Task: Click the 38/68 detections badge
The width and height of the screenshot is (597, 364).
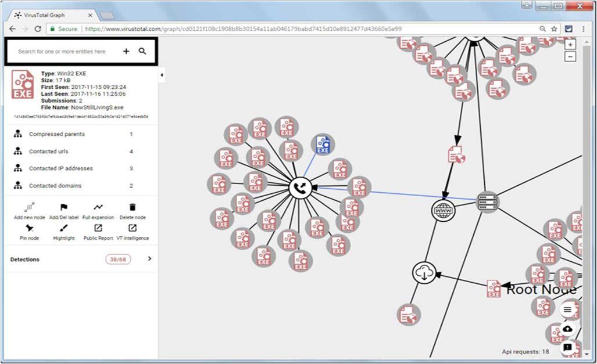Action: tap(118, 260)
